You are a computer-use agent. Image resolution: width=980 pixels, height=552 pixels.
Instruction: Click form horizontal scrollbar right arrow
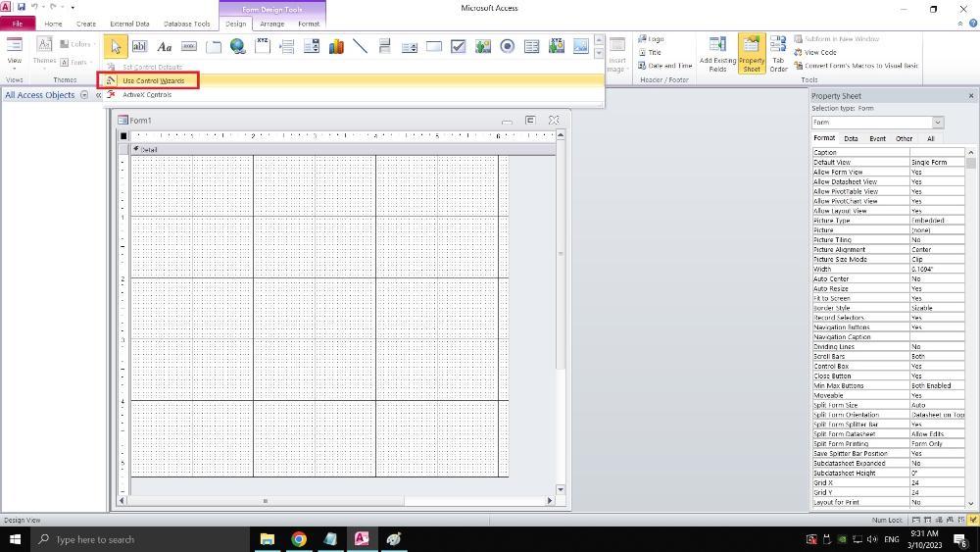550,501
